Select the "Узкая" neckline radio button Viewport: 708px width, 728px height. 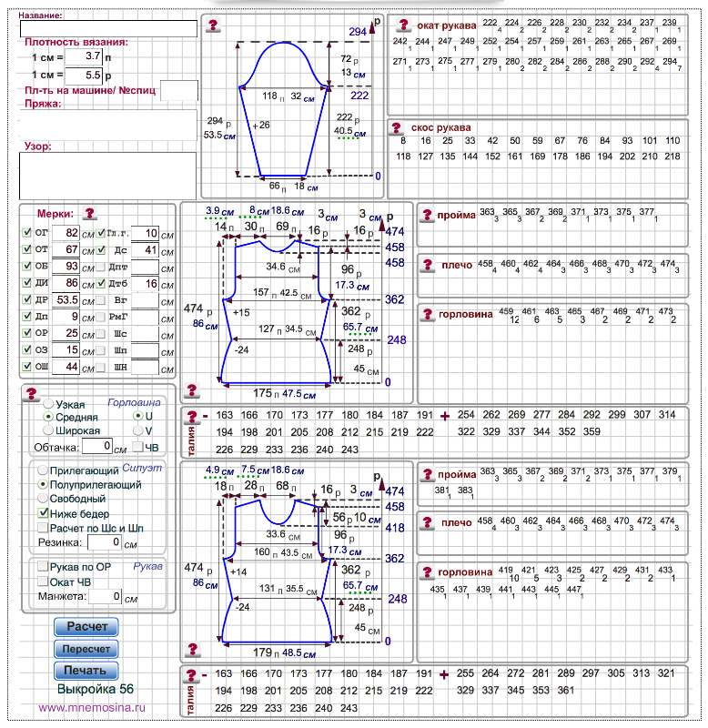pyautogui.click(x=47, y=401)
